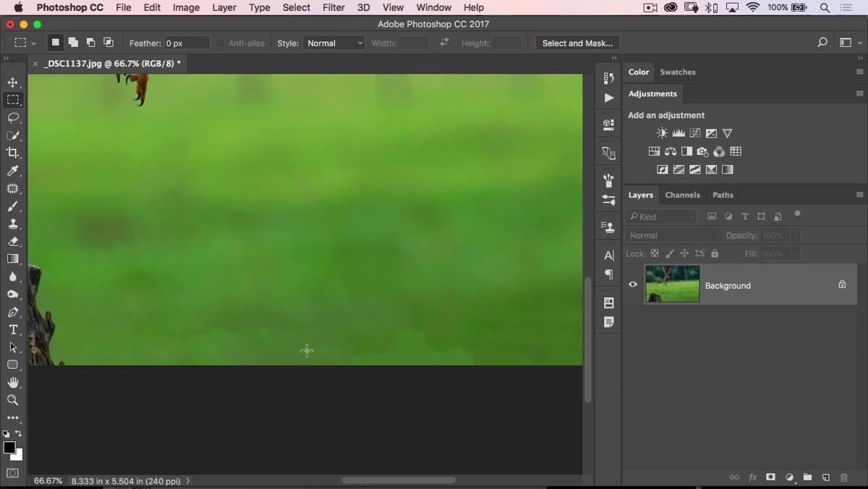This screenshot has width=868, height=489.
Task: Toggle lock transparent pixels
Action: point(655,254)
